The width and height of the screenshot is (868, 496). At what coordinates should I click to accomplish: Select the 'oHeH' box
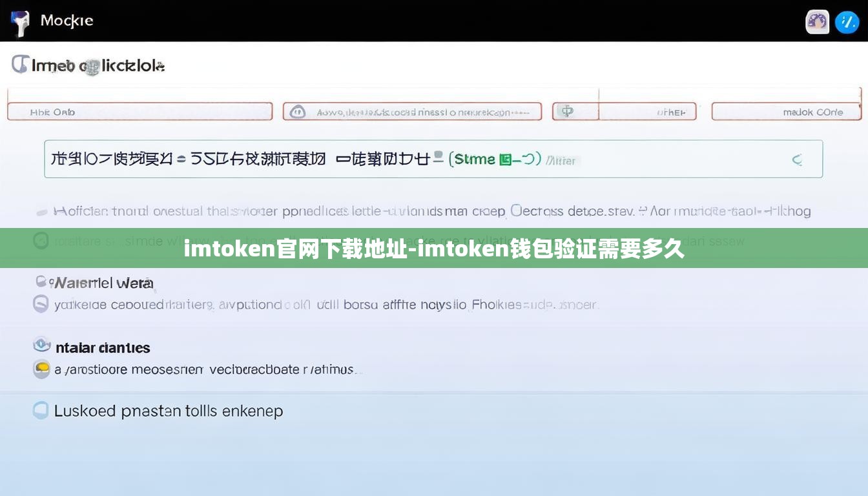pos(648,112)
